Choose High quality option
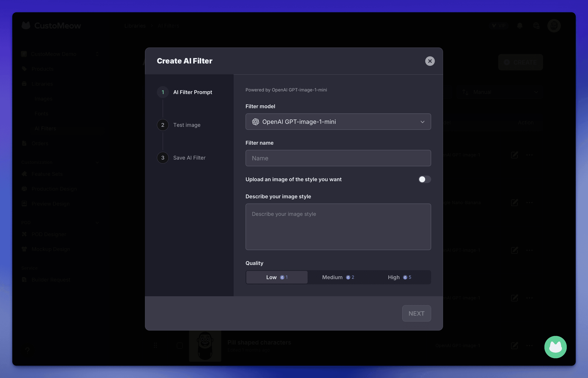 click(399, 277)
